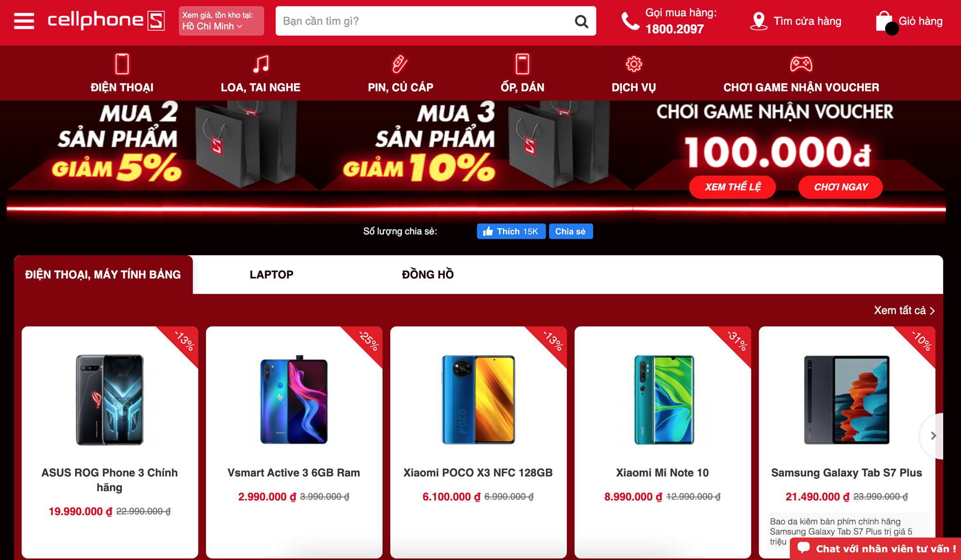The image size is (961, 560).
Task: Open the hamburger menu icon
Action: coord(24,21)
